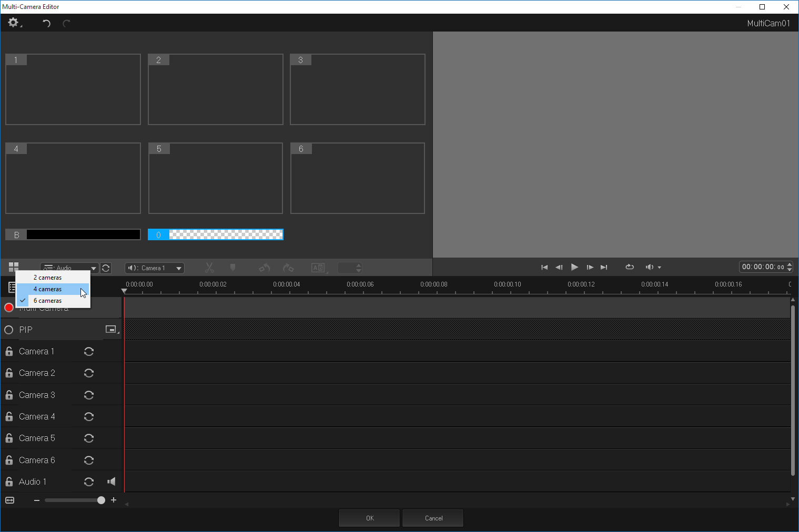
Task: Click the camera number grid icon
Action: [x=14, y=267]
